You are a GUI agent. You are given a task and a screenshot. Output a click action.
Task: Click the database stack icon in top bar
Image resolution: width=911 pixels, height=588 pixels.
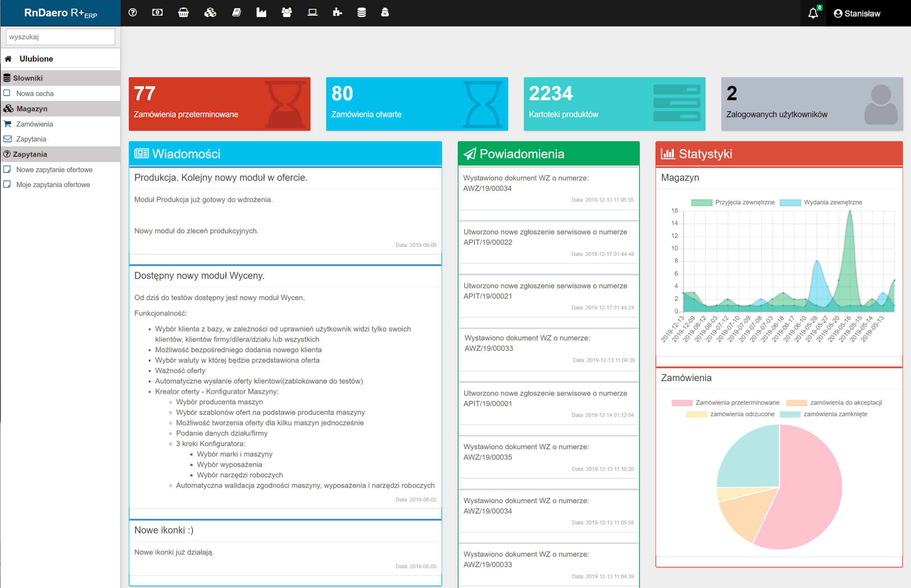click(x=362, y=12)
